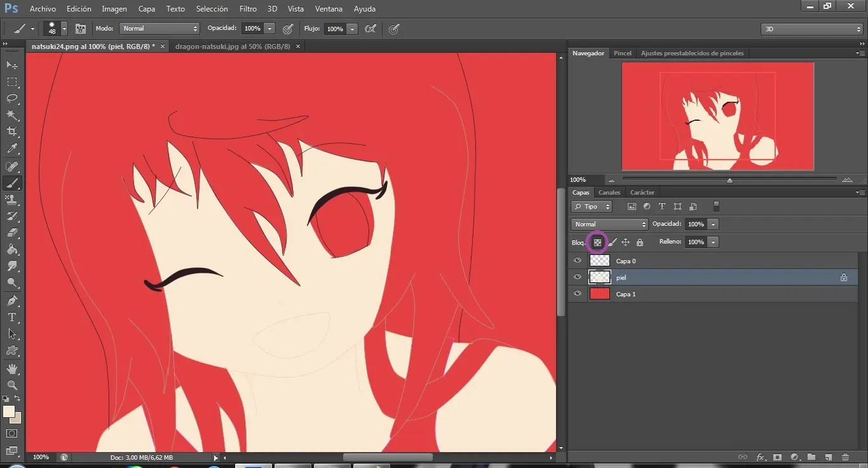Select the Smudge tool
Image resolution: width=868 pixels, height=468 pixels.
click(x=12, y=266)
